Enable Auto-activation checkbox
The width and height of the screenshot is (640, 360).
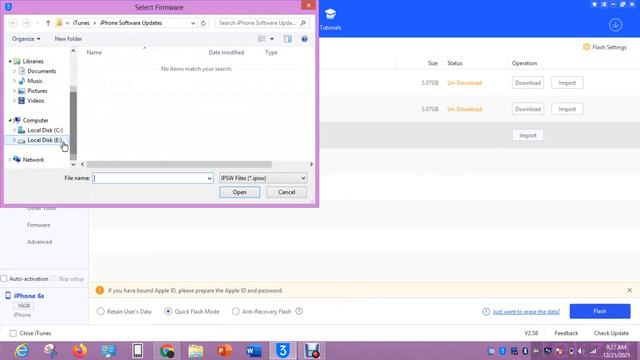(4, 278)
